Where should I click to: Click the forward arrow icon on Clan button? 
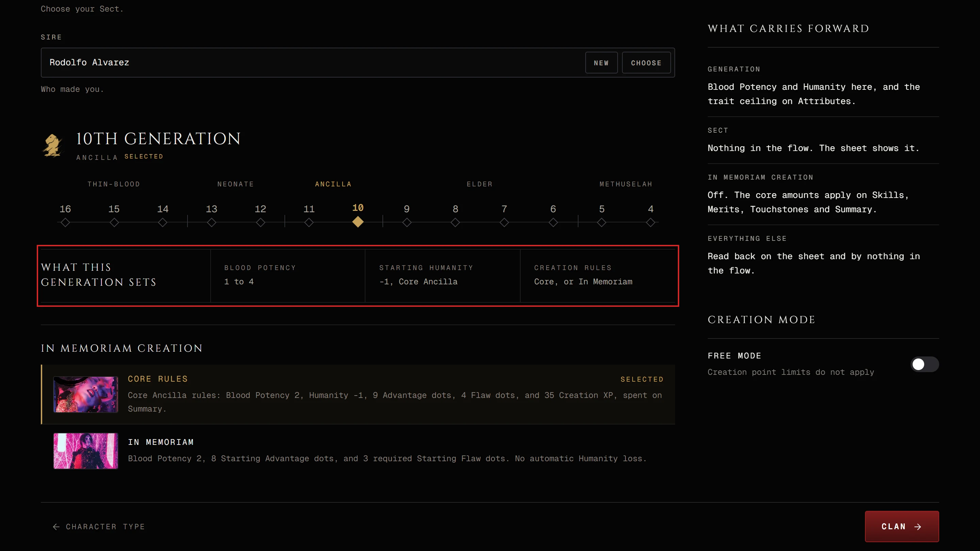click(x=918, y=527)
